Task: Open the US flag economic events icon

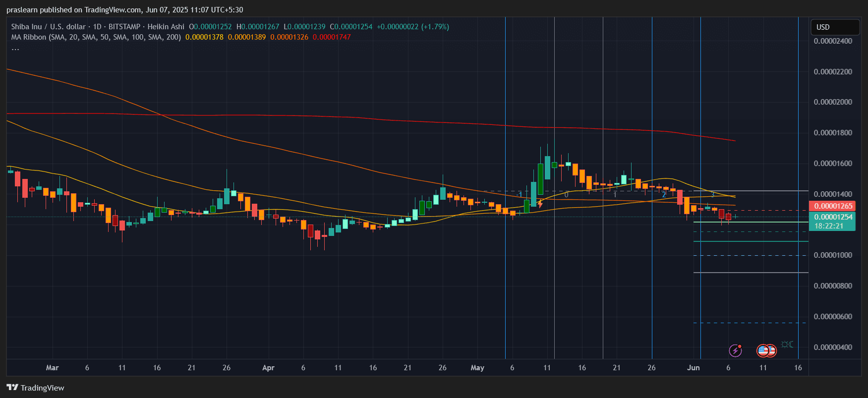Action: 766,351
